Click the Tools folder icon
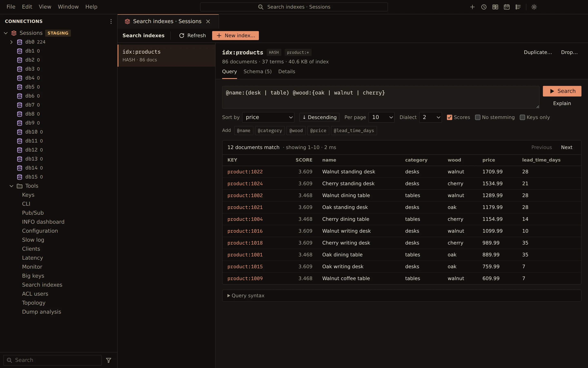 [x=20, y=186]
